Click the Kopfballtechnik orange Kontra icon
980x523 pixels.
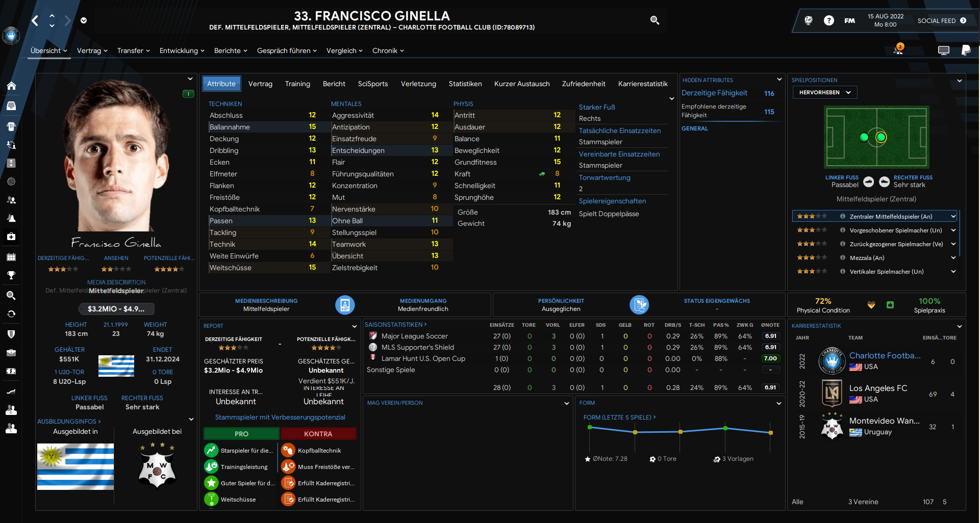pyautogui.click(x=288, y=450)
